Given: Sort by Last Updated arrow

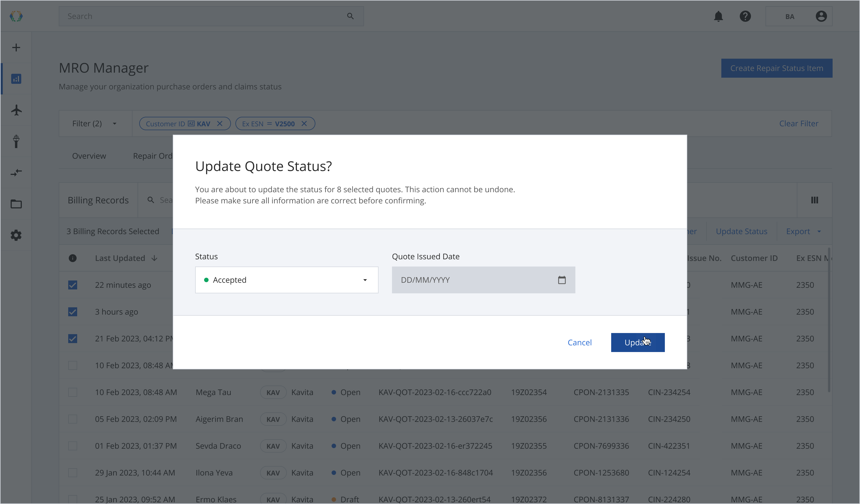Looking at the screenshot, I should (x=154, y=258).
